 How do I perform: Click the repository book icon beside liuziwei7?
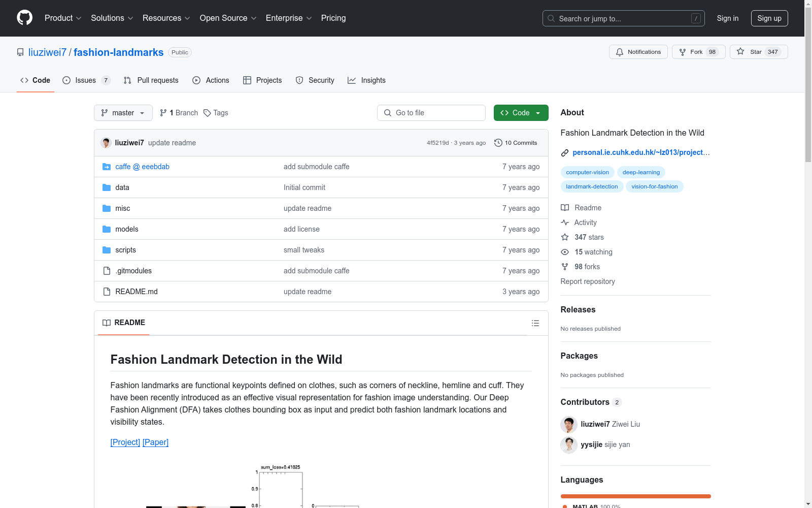pos(20,52)
